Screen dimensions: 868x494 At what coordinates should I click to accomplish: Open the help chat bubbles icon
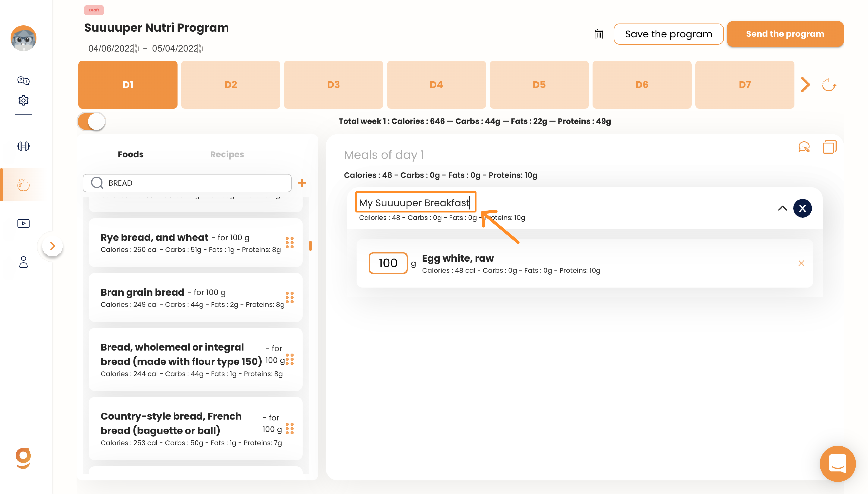tap(23, 80)
